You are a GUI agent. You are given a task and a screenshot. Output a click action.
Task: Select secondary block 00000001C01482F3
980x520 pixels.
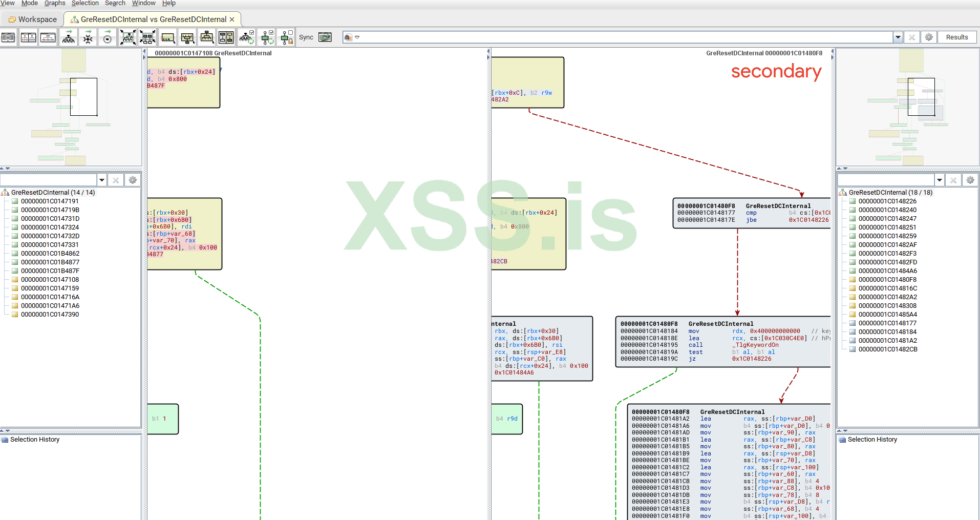tap(887, 254)
